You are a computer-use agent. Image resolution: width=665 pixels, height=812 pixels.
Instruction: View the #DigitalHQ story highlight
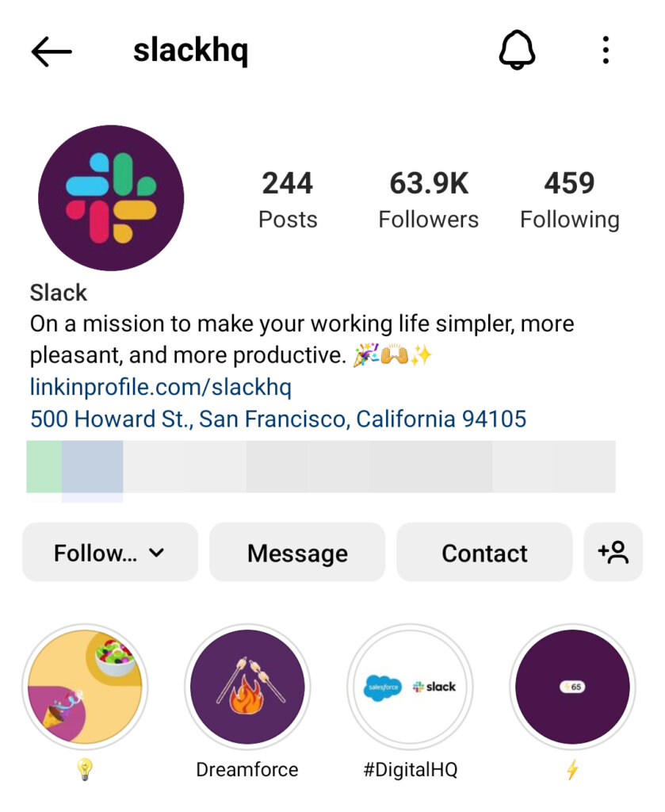(410, 688)
